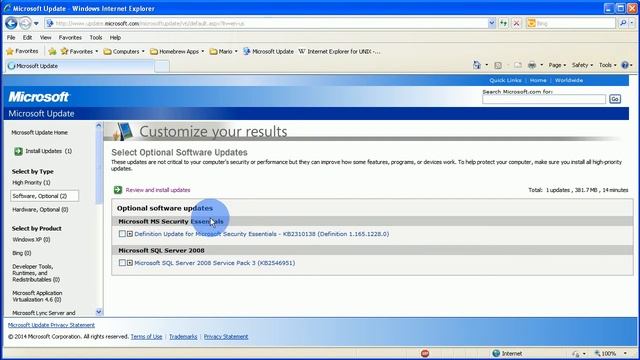
Task: Click the green arrow beside Review and install updates
Action: [x=118, y=190]
